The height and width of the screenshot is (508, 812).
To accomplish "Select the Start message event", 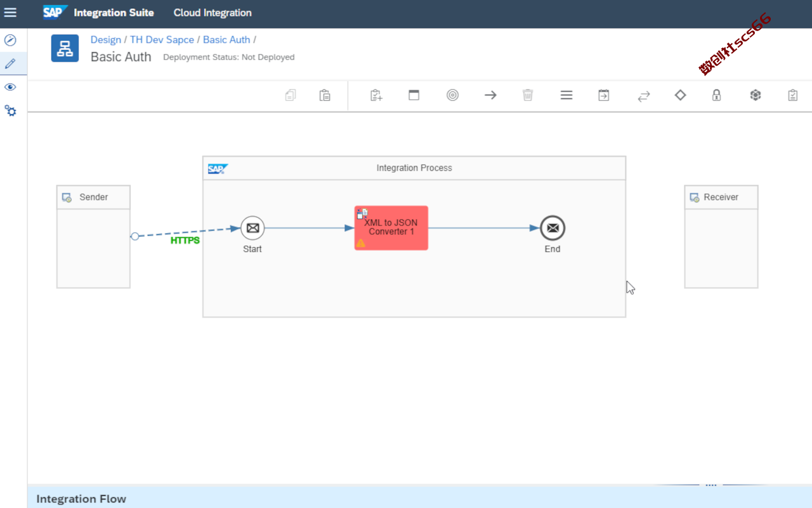I will (x=252, y=228).
